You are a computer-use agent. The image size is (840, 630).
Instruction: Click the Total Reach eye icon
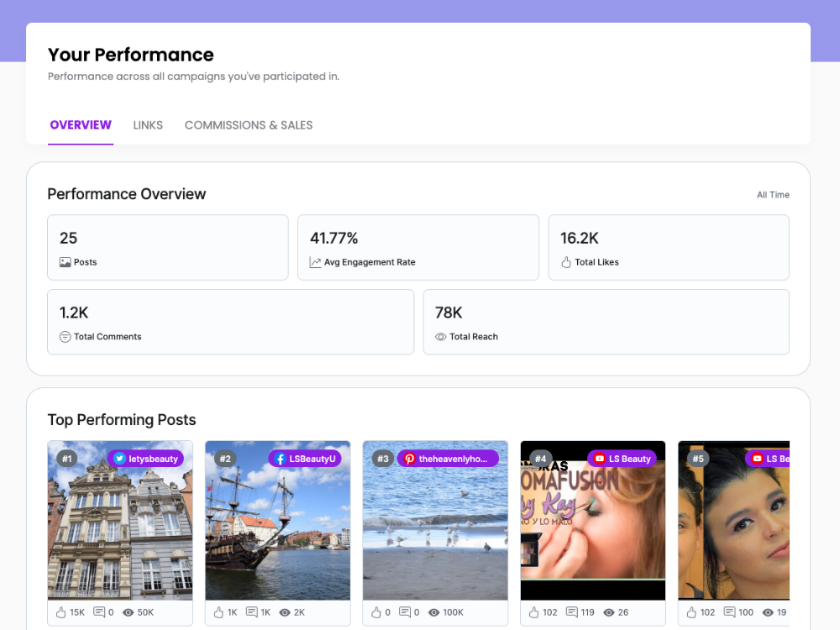pos(441,337)
